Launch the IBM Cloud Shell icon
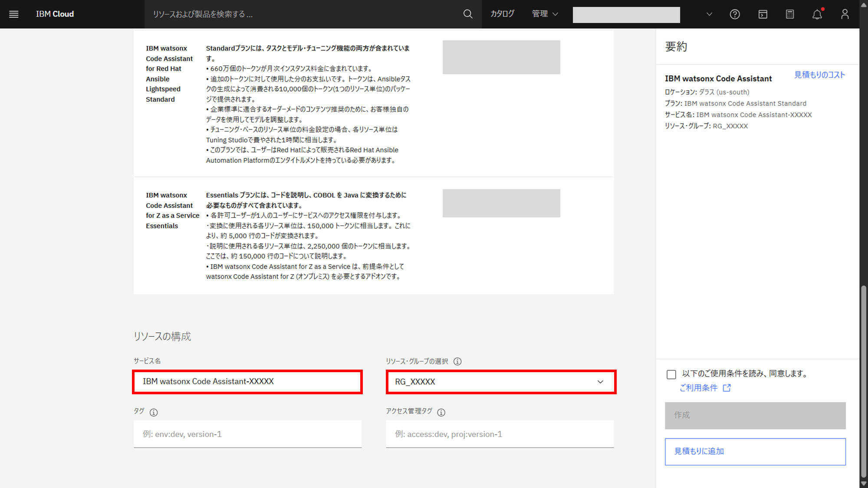The height and width of the screenshot is (488, 868). tap(763, 14)
